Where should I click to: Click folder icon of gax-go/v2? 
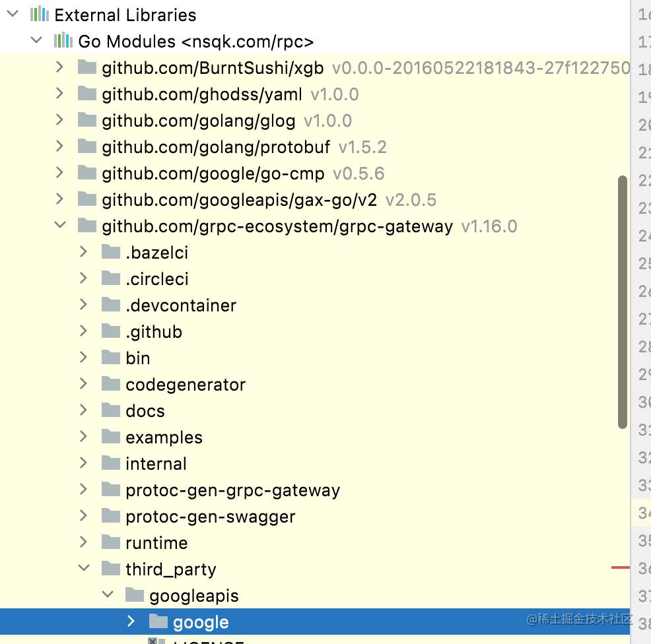pos(87,199)
